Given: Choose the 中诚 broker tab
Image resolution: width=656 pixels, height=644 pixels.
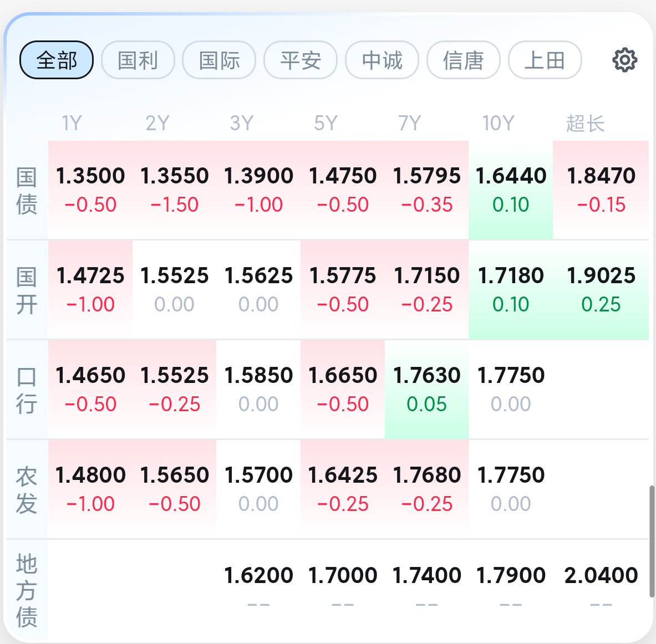Looking at the screenshot, I should click(x=382, y=60).
